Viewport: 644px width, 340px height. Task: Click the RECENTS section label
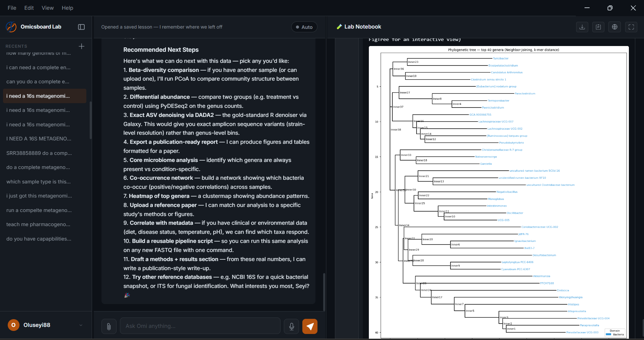(x=16, y=46)
